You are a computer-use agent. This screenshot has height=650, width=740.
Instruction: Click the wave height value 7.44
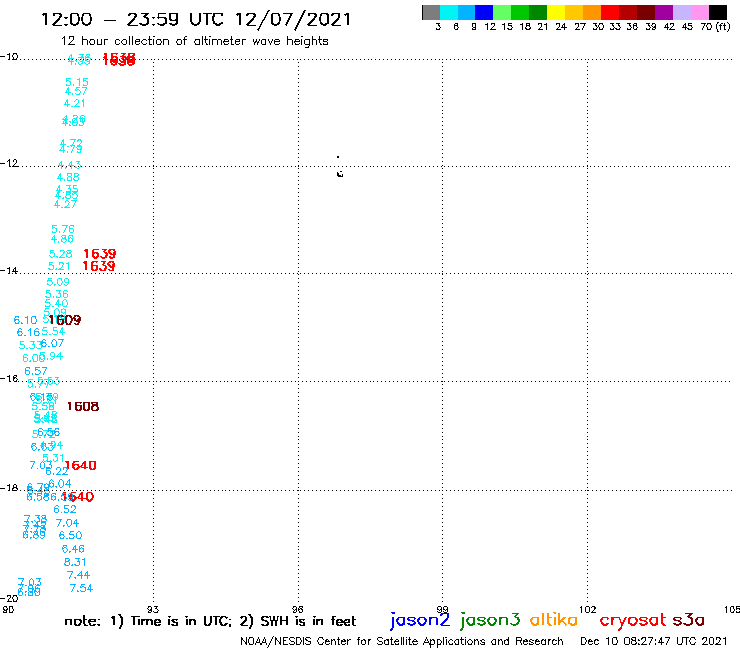78,575
